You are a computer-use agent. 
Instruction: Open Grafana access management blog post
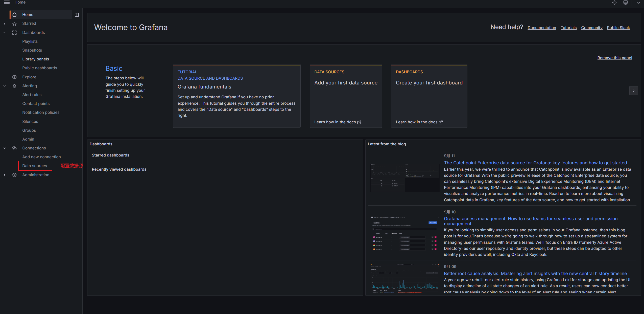point(531,221)
